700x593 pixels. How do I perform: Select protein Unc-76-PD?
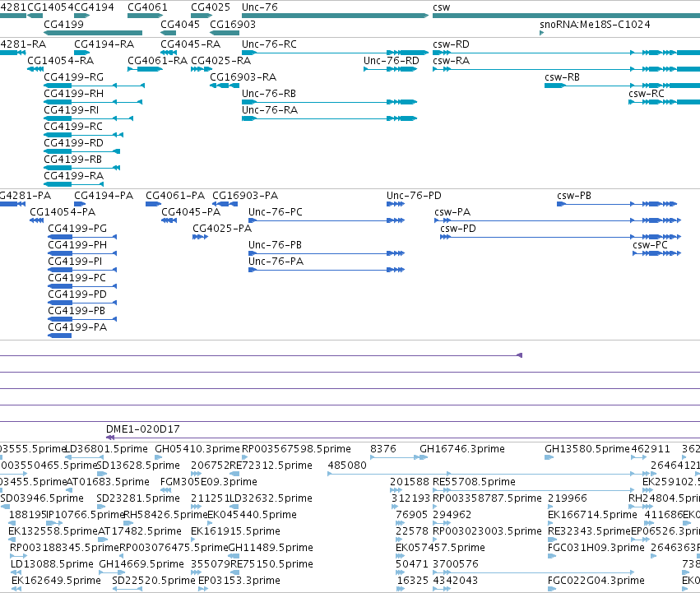(414, 196)
